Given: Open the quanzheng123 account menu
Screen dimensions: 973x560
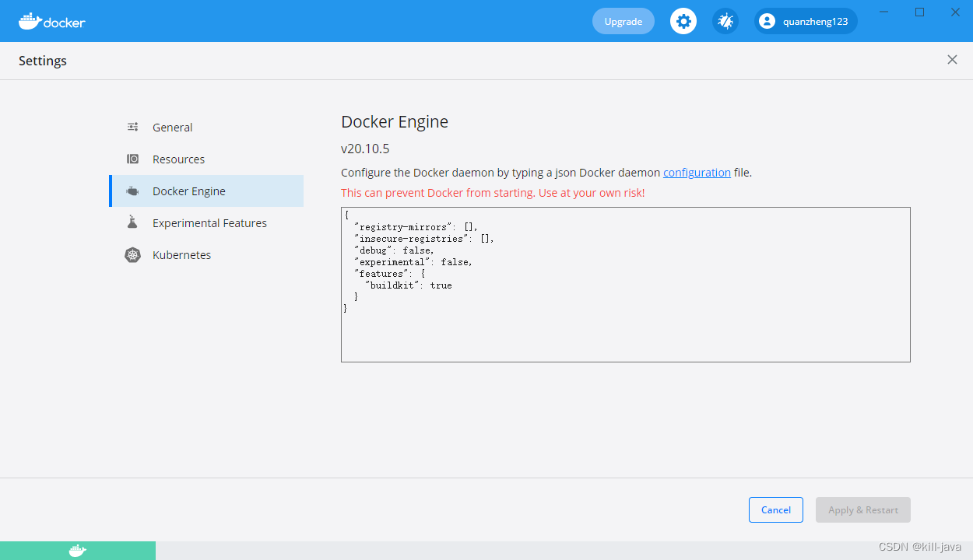Looking at the screenshot, I should pos(806,21).
